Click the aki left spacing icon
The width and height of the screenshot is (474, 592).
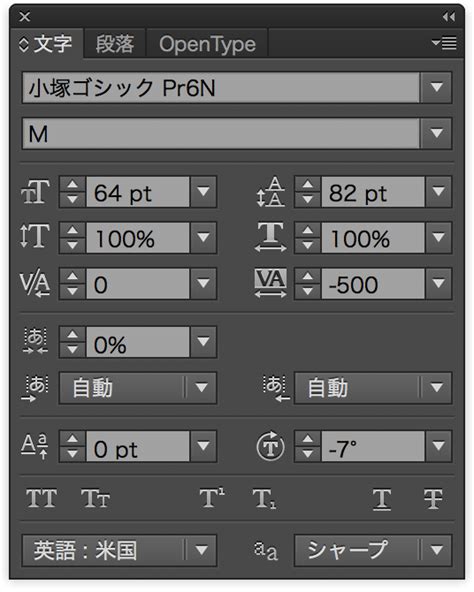(x=35, y=388)
